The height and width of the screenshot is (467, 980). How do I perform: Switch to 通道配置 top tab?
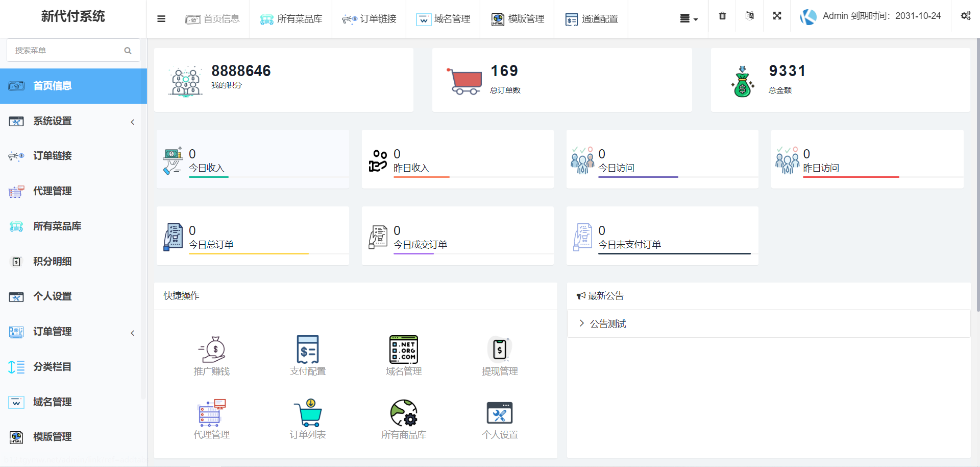pos(592,19)
